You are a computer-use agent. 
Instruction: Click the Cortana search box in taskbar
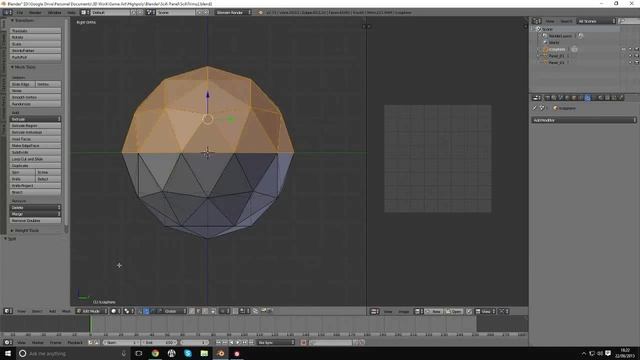pyautogui.click(x=73, y=353)
